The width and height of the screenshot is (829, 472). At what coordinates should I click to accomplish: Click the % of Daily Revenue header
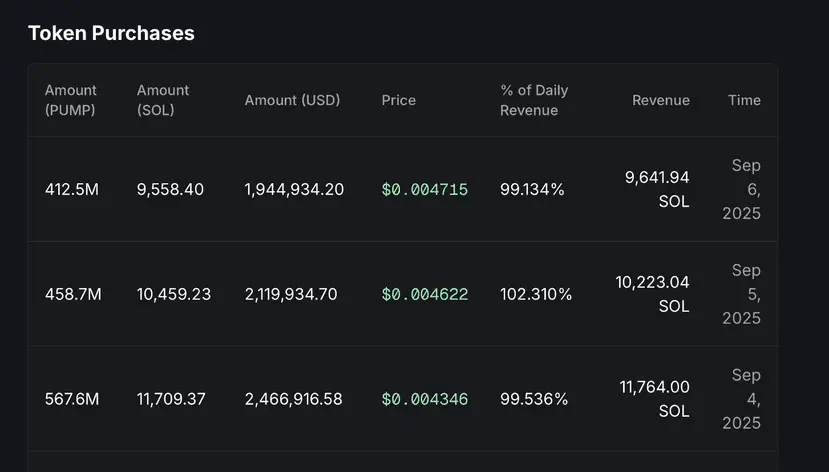coord(534,100)
